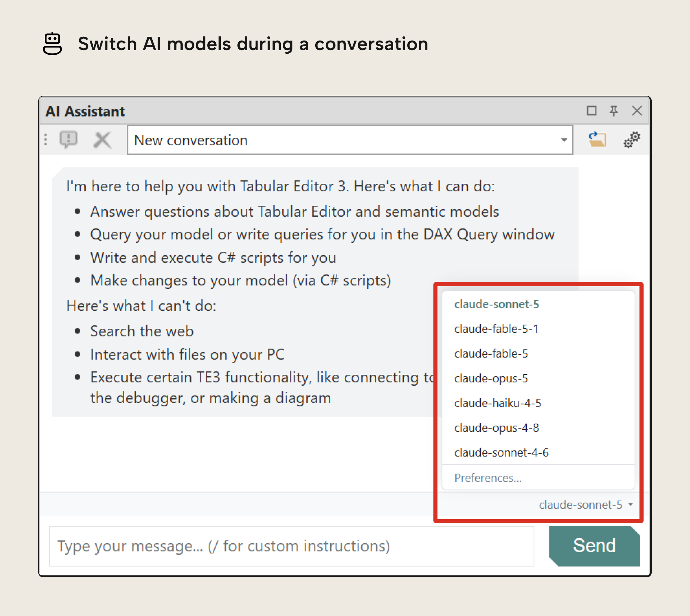Click text "Search the web"
This screenshot has width=690, height=616.
142,331
